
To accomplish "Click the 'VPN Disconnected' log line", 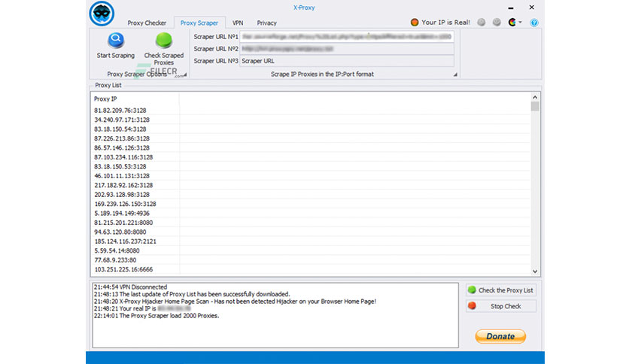I will click(130, 287).
